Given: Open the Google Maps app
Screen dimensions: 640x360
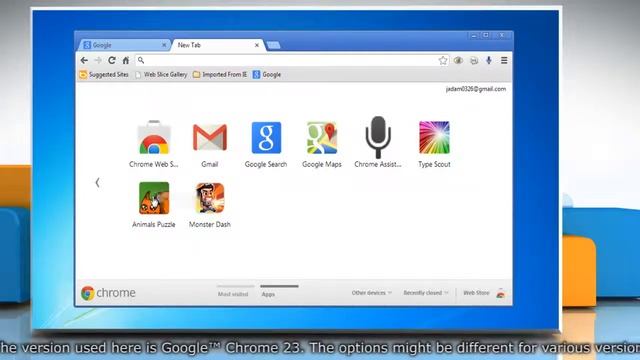Looking at the screenshot, I should click(x=322, y=138).
